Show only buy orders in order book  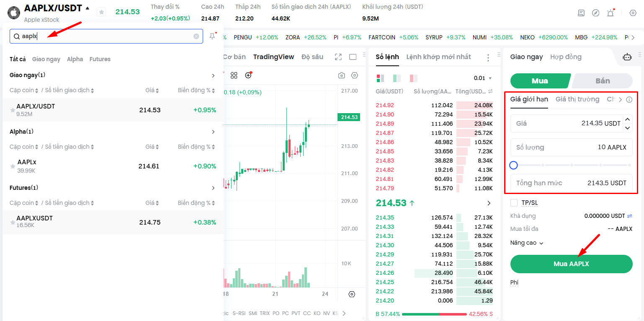[x=397, y=78]
